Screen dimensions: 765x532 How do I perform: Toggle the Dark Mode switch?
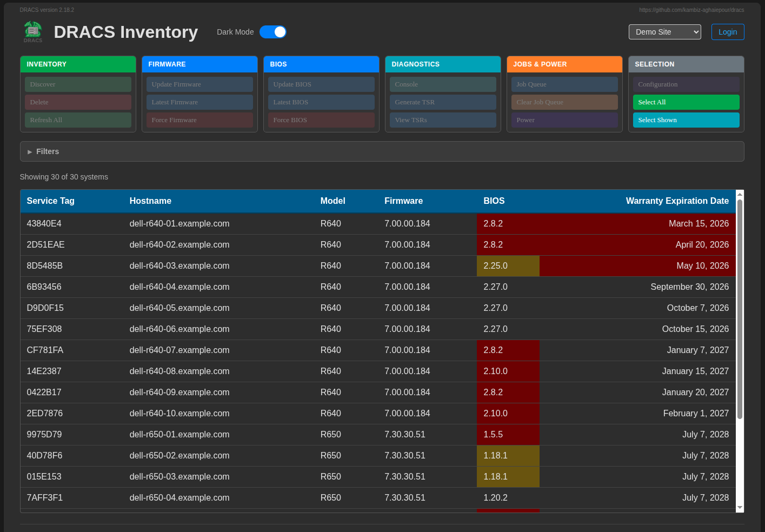click(x=273, y=32)
